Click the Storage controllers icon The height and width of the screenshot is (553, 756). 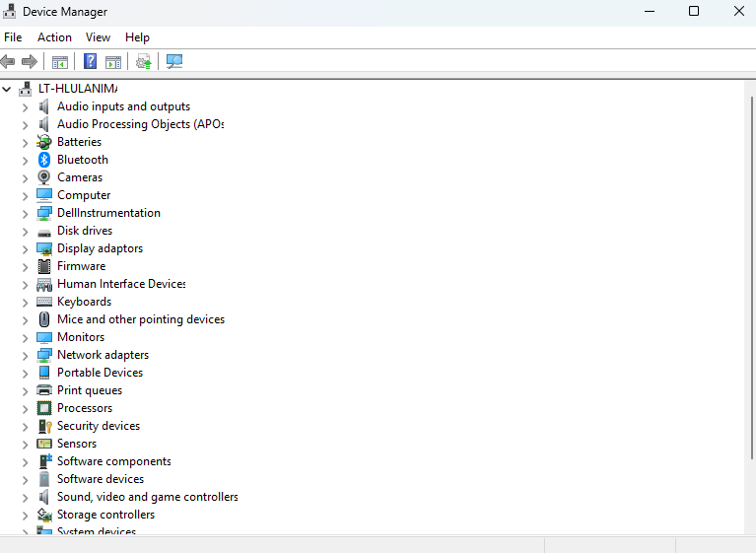44,515
